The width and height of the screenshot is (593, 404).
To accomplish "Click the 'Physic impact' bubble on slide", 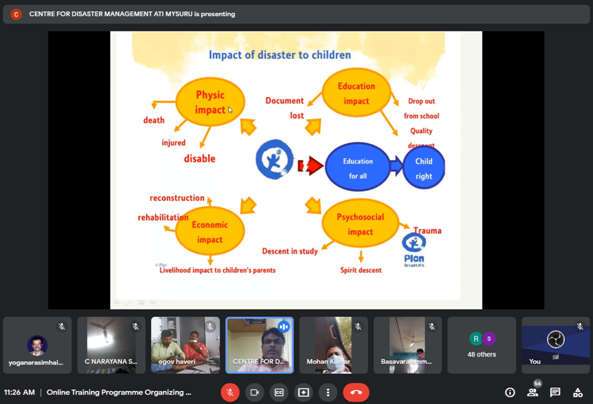I will pyautogui.click(x=210, y=102).
